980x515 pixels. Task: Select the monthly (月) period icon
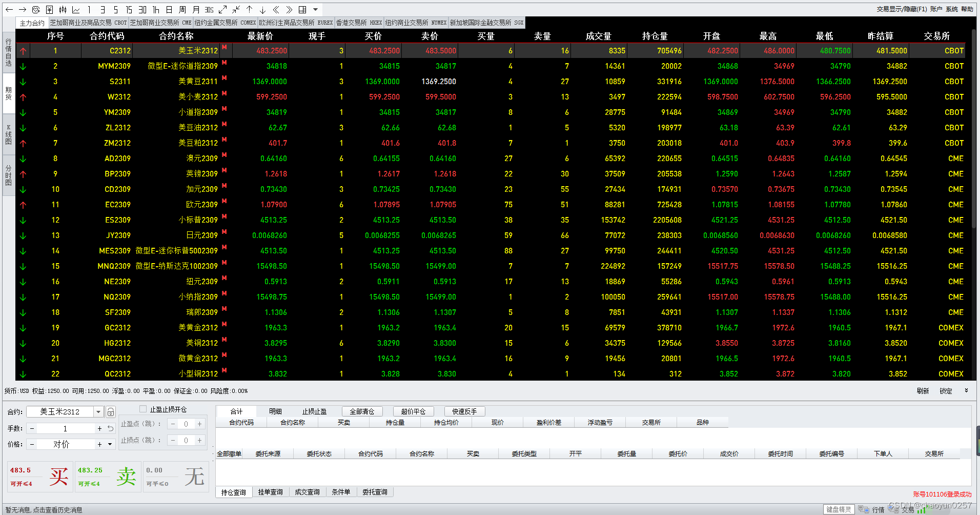point(196,9)
